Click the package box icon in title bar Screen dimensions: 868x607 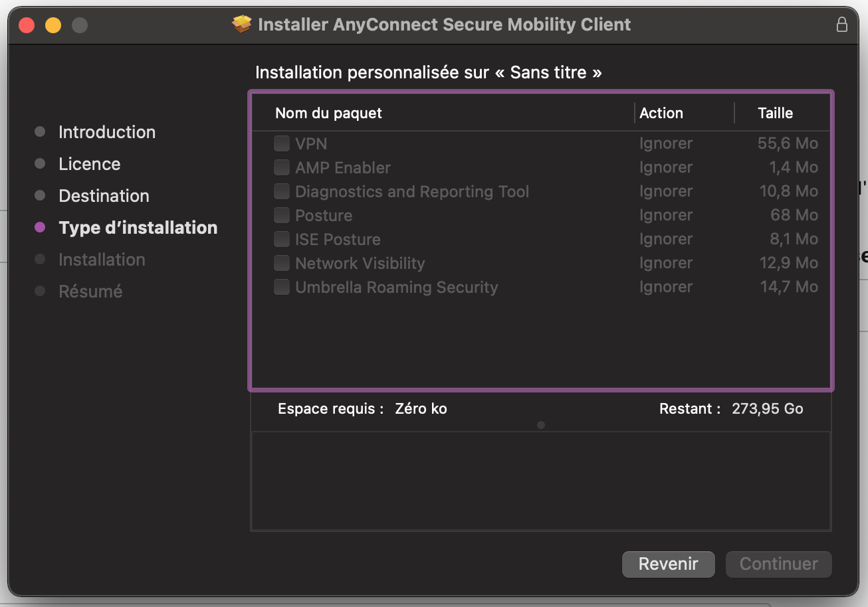pyautogui.click(x=242, y=25)
